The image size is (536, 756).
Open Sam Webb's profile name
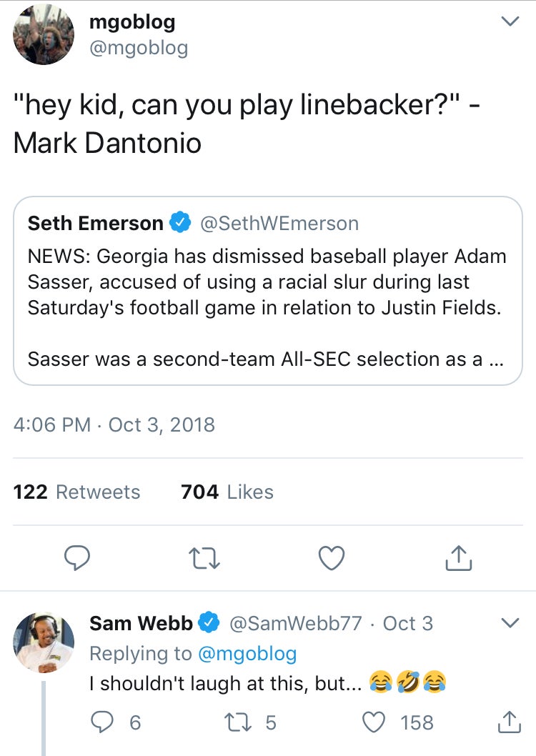[x=141, y=623]
